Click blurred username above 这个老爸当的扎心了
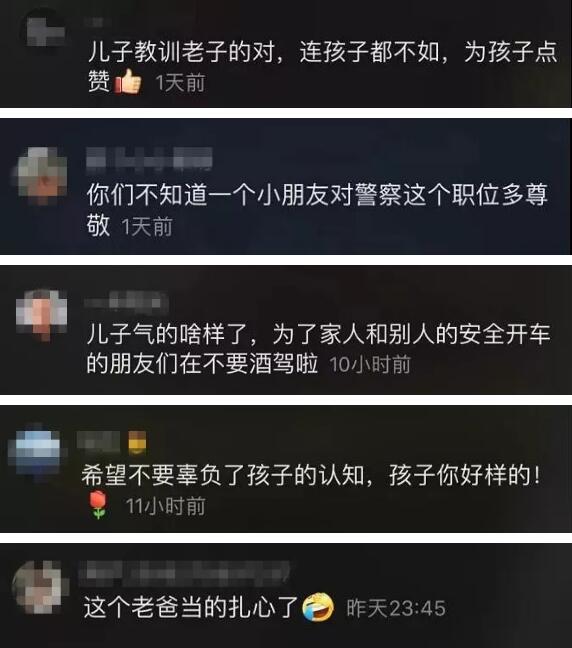Image resolution: width=572 pixels, height=648 pixels. [184, 574]
